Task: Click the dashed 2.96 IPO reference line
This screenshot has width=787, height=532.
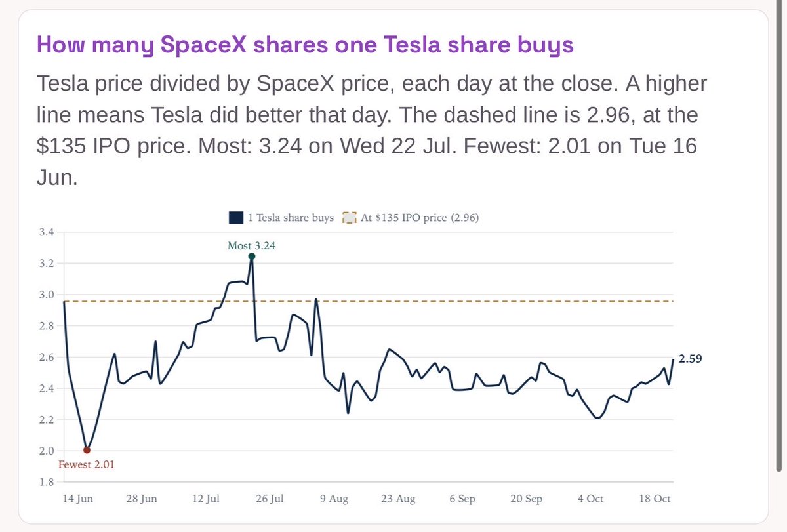Action: click(369, 301)
